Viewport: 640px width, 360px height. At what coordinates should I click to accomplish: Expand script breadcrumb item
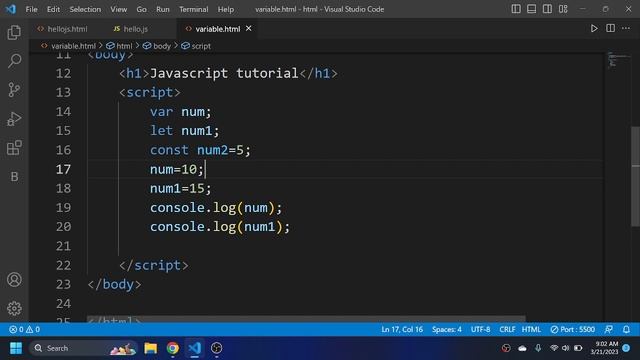(201, 46)
